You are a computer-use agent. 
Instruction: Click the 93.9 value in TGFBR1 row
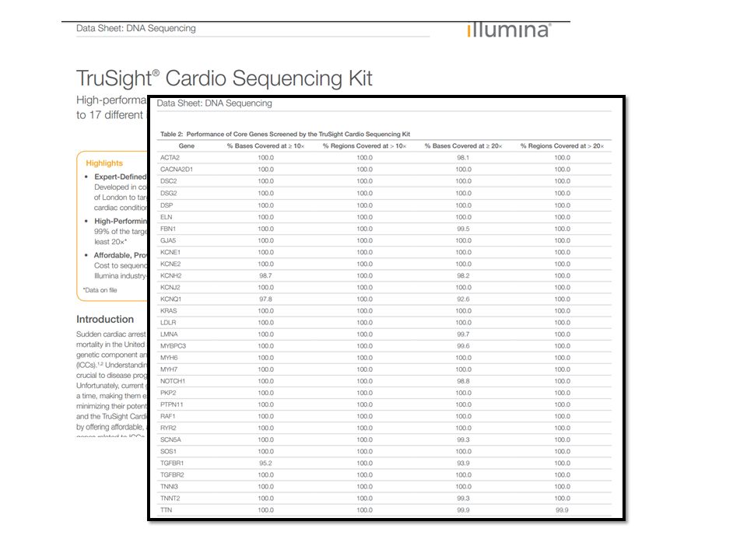click(x=463, y=463)
